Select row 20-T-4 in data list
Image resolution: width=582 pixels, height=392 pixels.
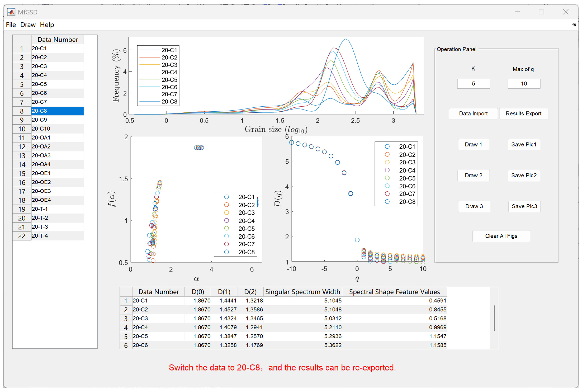[x=57, y=236]
